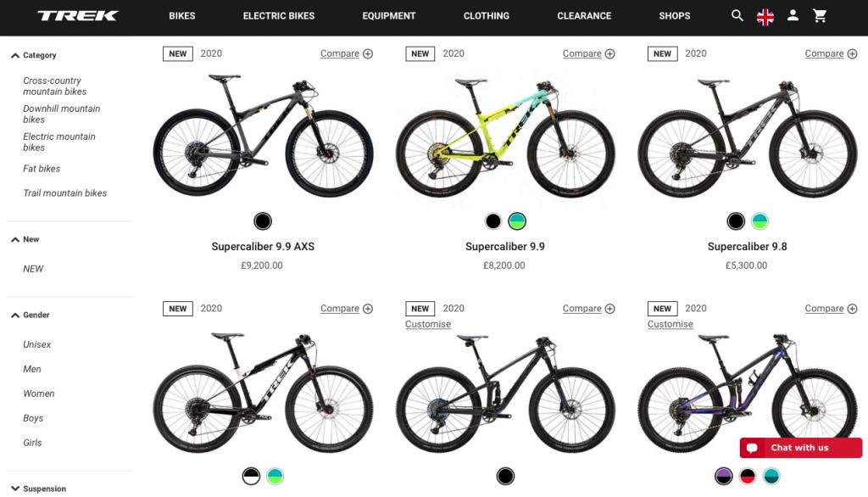
Task: Select the green-blue swatch for Supercaliber 9.9
Action: tap(517, 221)
